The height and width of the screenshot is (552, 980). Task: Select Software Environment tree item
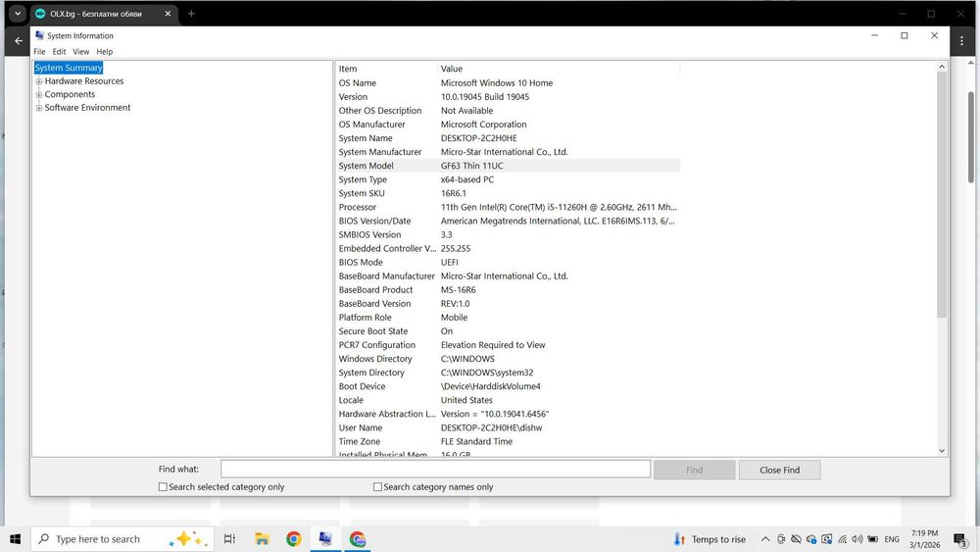(87, 108)
